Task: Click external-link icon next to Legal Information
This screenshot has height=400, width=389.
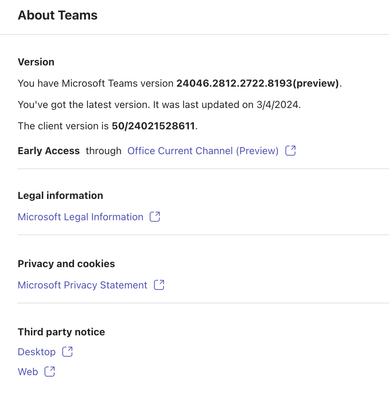Action: tap(155, 217)
